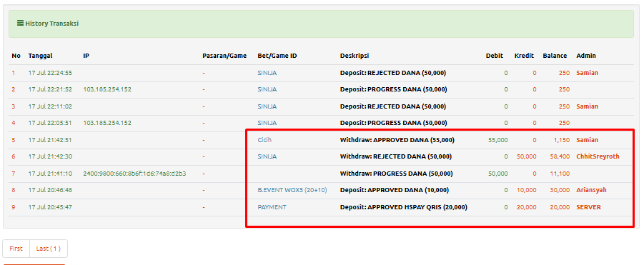644x265 pixels.
Task: Click the History Transaksi heading
Action: pyautogui.click(x=51, y=24)
